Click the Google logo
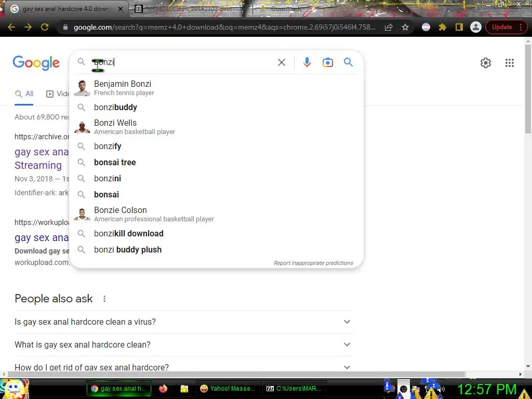 coord(36,63)
